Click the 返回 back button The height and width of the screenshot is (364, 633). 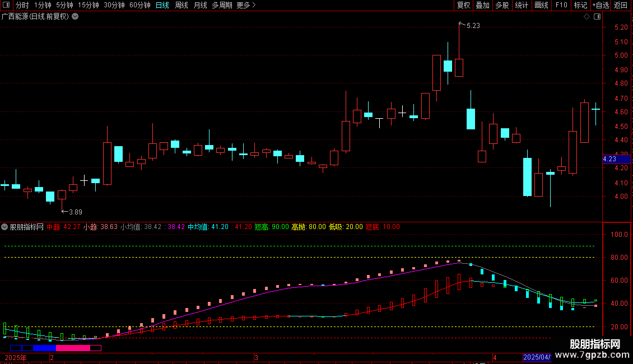click(x=621, y=5)
